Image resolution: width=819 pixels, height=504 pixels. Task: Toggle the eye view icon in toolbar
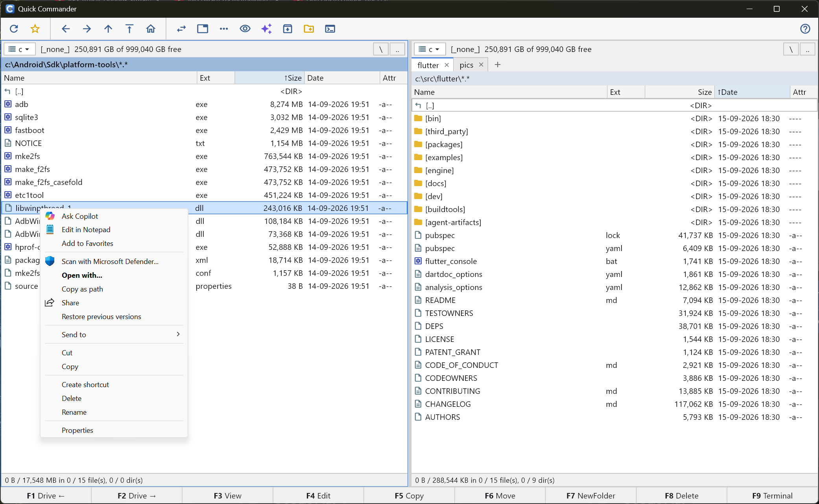pos(245,29)
